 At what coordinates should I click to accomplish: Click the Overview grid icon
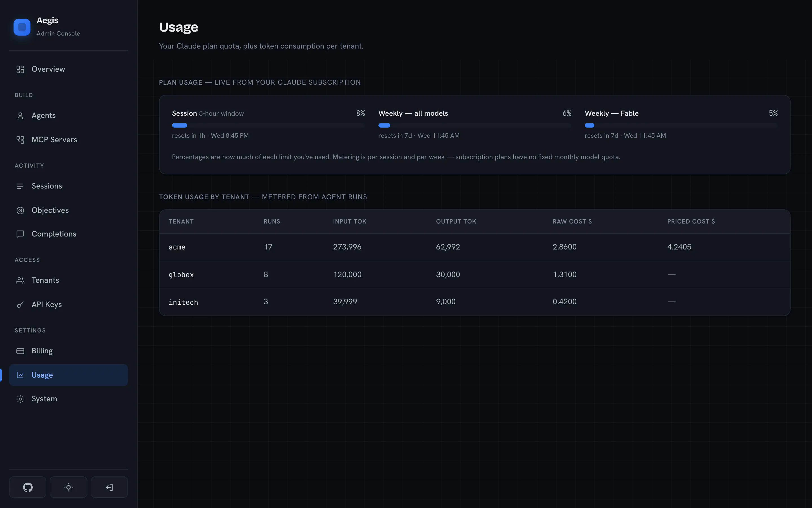click(x=20, y=69)
